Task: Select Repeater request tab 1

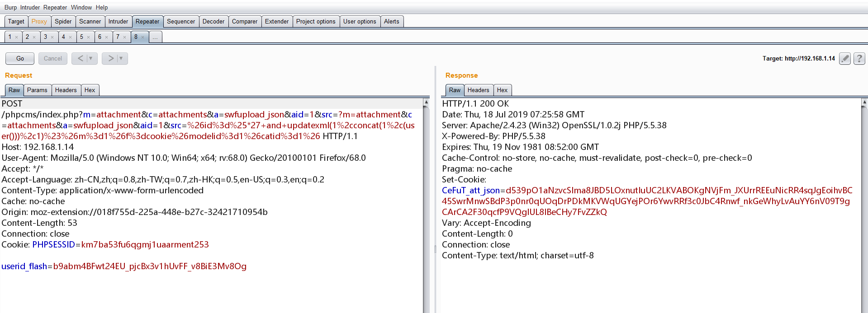Action: click(x=10, y=37)
